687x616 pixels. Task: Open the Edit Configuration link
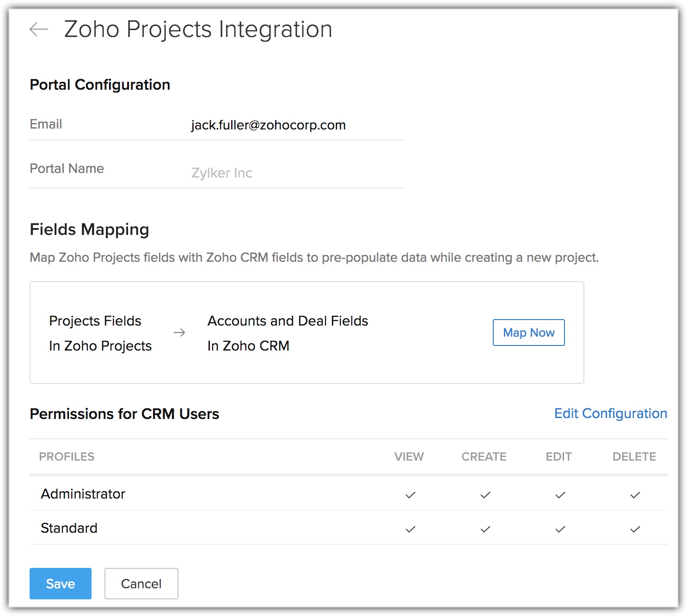pos(611,413)
